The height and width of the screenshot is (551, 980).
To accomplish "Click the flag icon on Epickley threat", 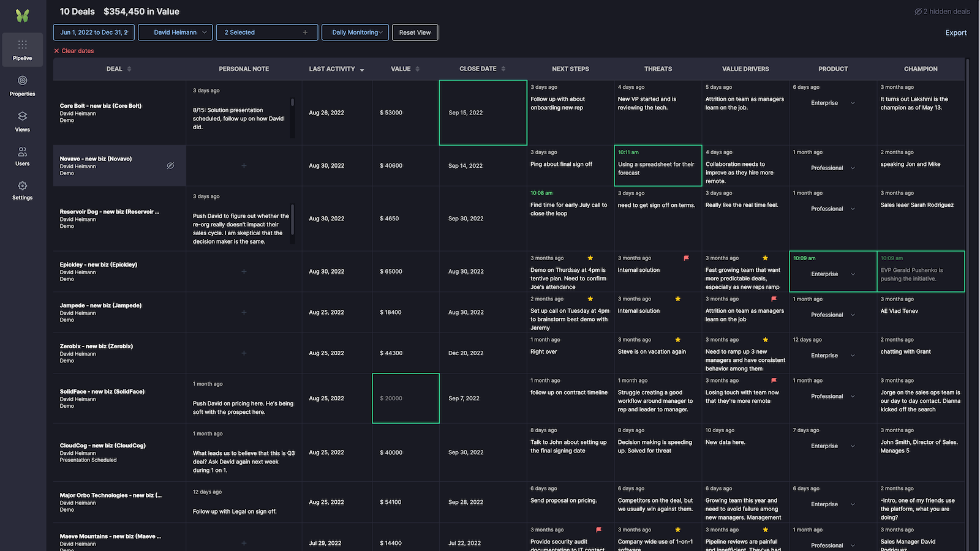I will pyautogui.click(x=685, y=257).
